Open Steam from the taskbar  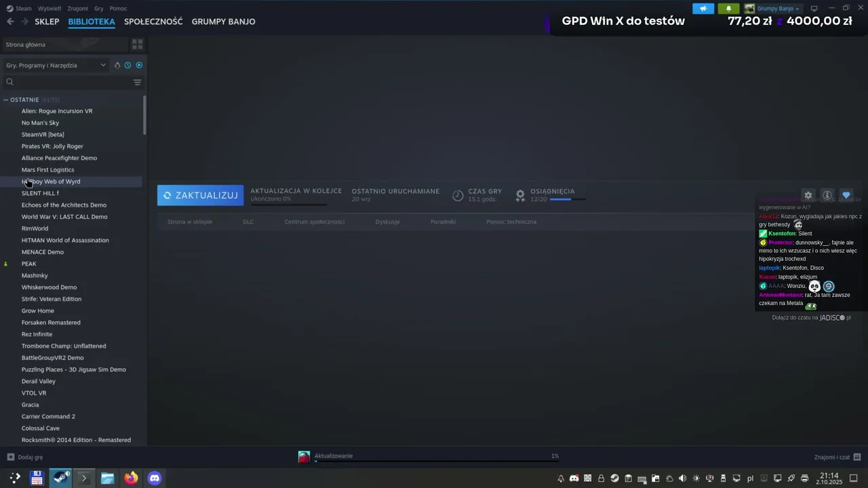(x=61, y=478)
